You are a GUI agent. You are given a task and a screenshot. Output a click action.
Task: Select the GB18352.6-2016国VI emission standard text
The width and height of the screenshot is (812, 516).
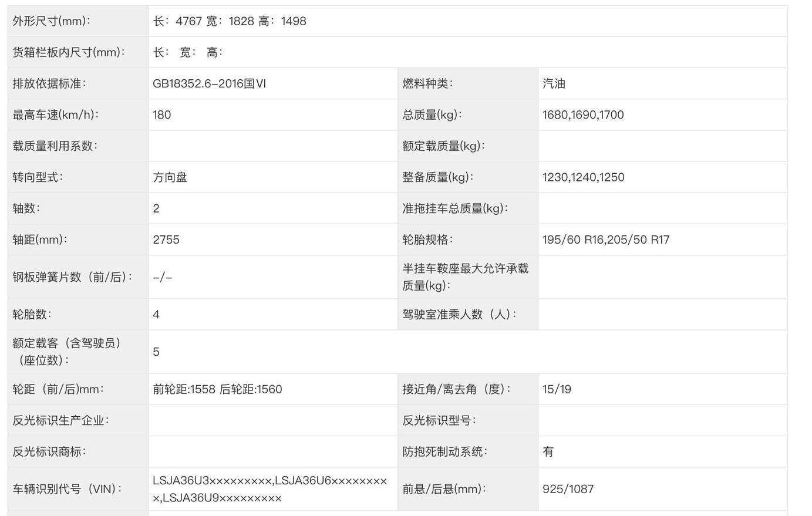click(209, 83)
